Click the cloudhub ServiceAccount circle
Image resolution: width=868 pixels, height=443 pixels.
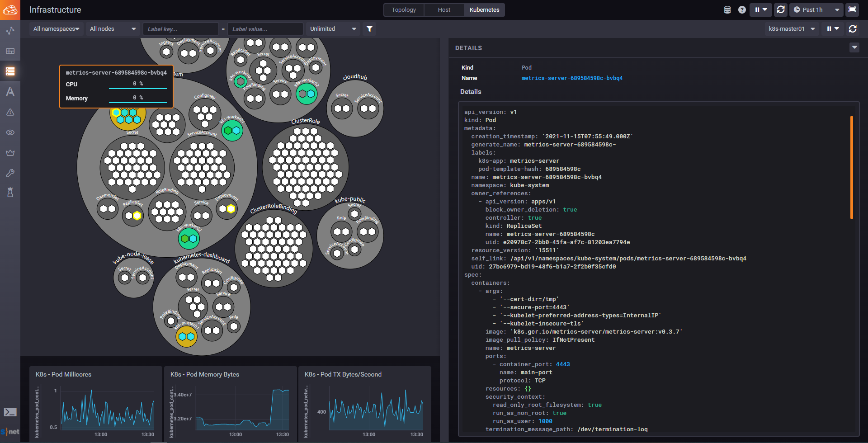(368, 108)
